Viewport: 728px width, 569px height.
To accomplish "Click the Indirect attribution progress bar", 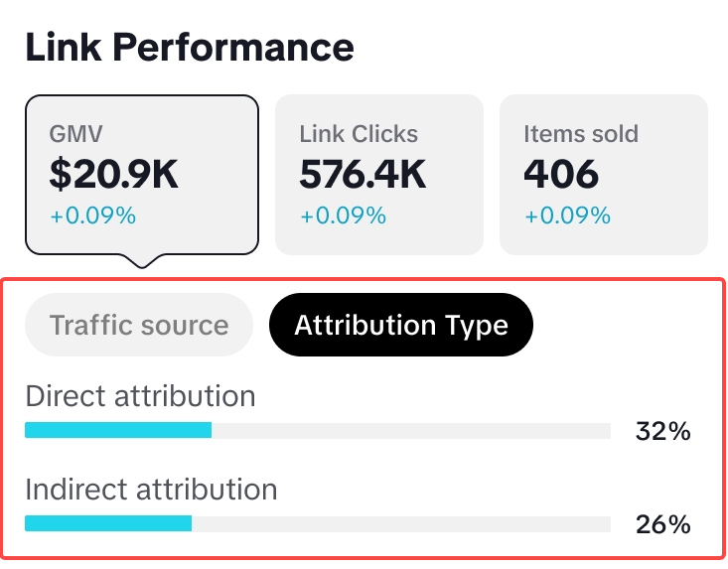I will [318, 523].
